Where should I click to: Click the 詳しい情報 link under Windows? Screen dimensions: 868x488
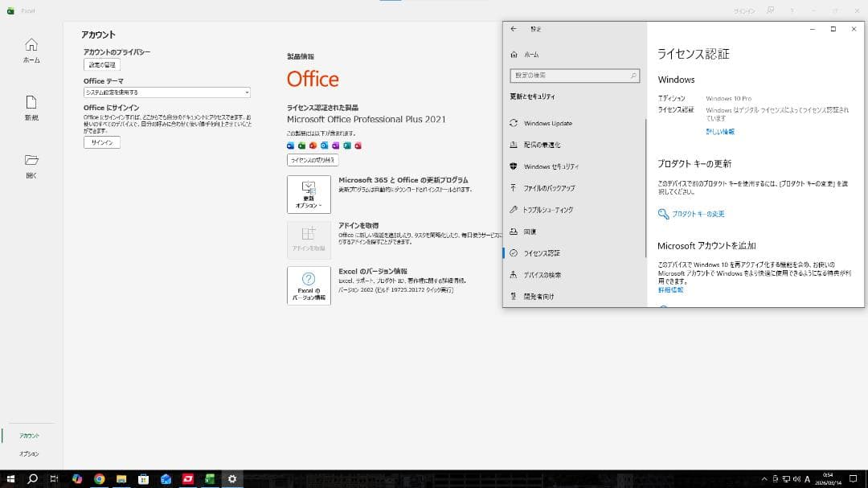[719, 132]
